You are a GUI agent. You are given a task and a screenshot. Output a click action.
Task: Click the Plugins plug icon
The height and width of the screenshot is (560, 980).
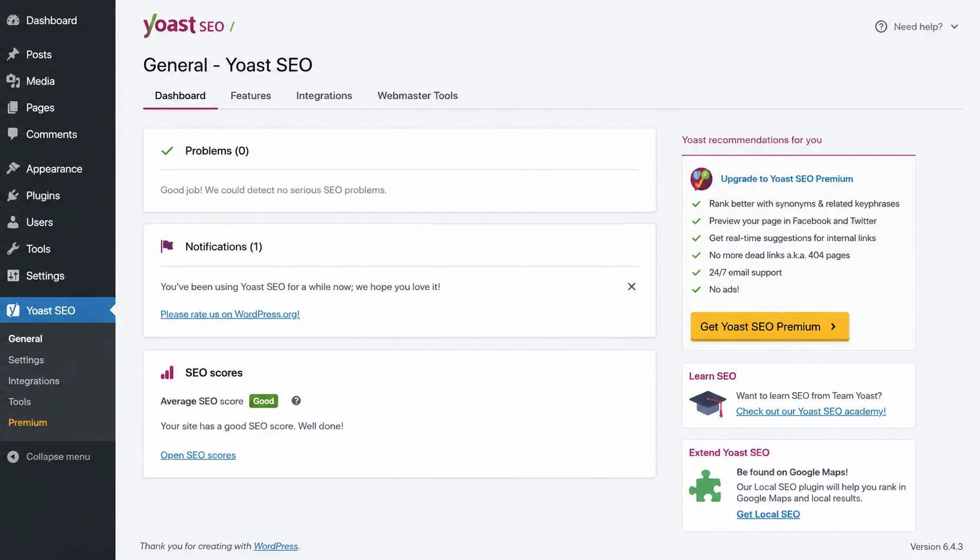click(x=13, y=195)
